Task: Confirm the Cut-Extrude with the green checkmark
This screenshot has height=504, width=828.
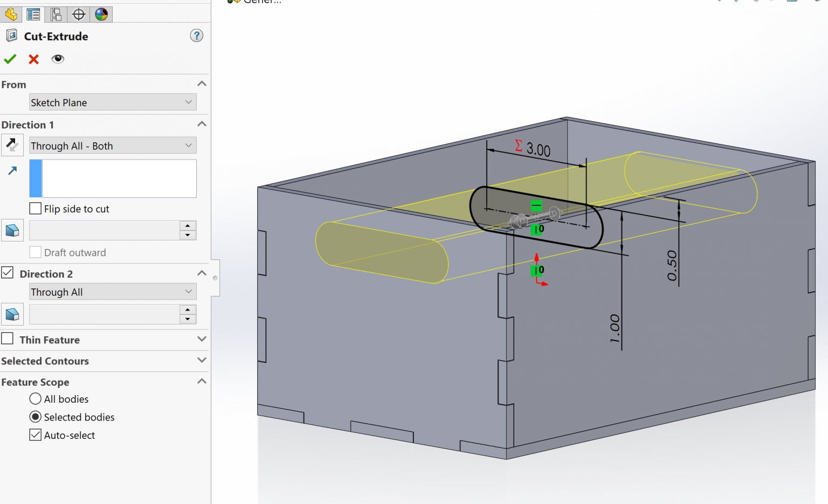Action: [x=10, y=59]
